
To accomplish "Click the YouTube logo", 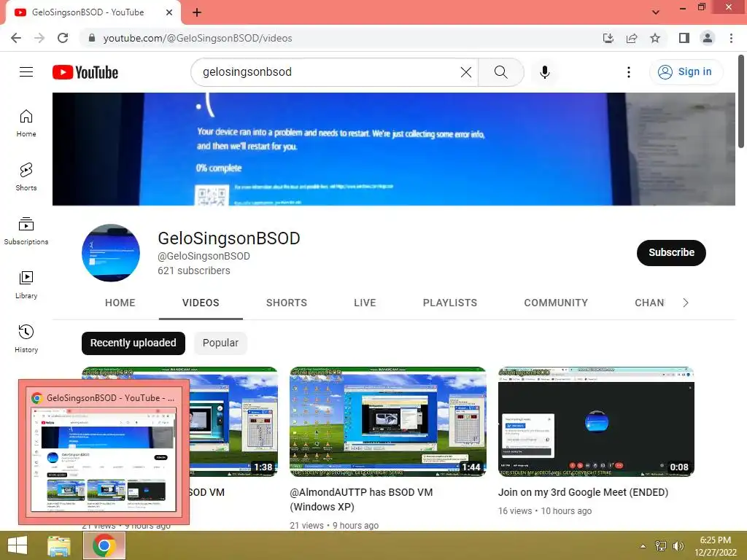I will pyautogui.click(x=85, y=72).
